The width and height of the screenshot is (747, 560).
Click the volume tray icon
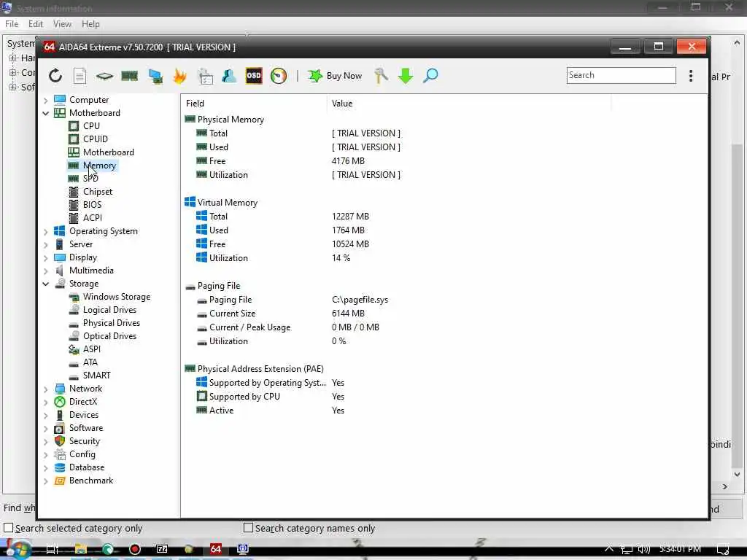[644, 549]
